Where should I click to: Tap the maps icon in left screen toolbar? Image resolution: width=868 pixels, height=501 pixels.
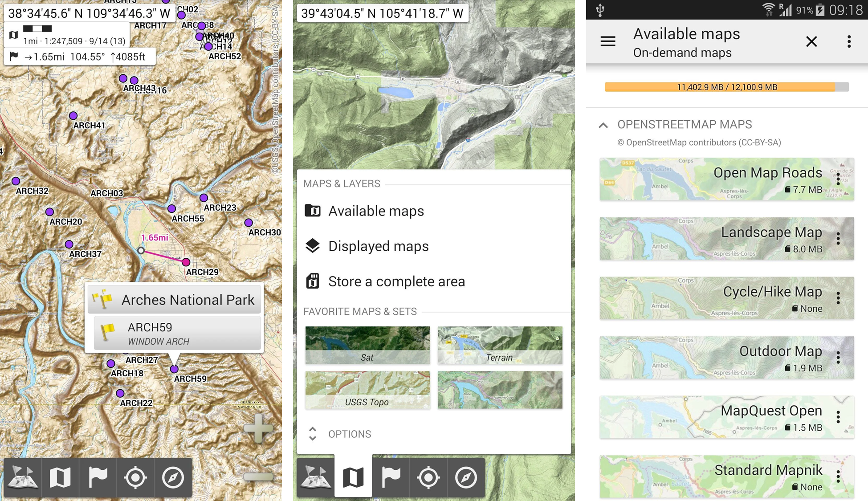tap(60, 477)
